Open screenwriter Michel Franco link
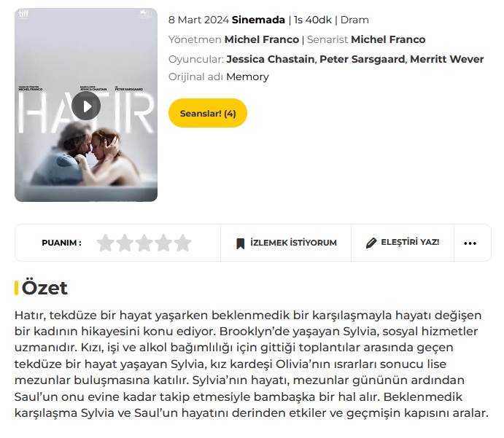This screenshot has width=504, height=438. pyautogui.click(x=388, y=39)
